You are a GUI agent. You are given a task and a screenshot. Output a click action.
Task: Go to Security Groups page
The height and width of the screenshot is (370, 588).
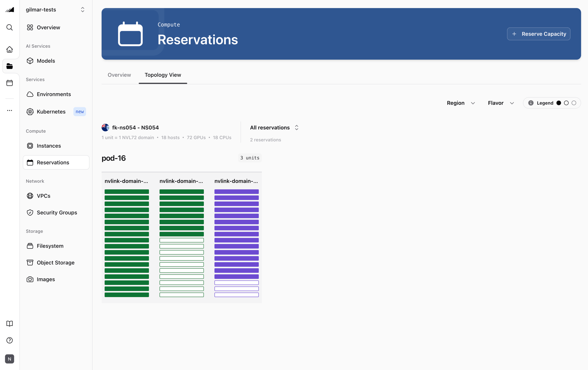[x=56, y=212]
